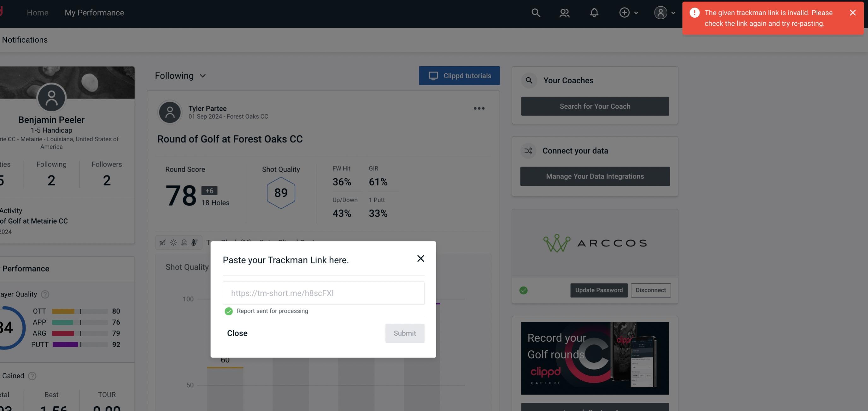
Task: Click the connect your data sync icon
Action: coord(528,151)
